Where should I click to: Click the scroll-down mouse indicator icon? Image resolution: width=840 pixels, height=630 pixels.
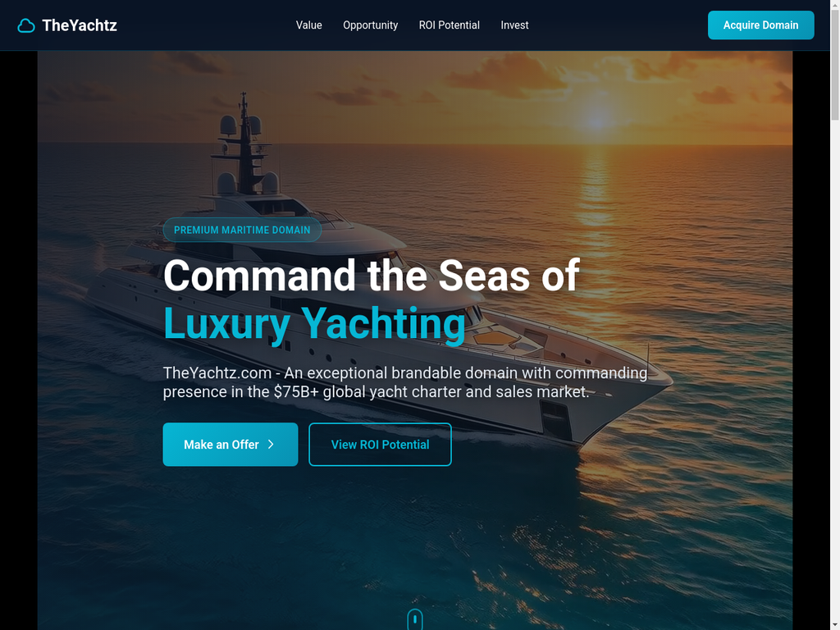point(414,620)
